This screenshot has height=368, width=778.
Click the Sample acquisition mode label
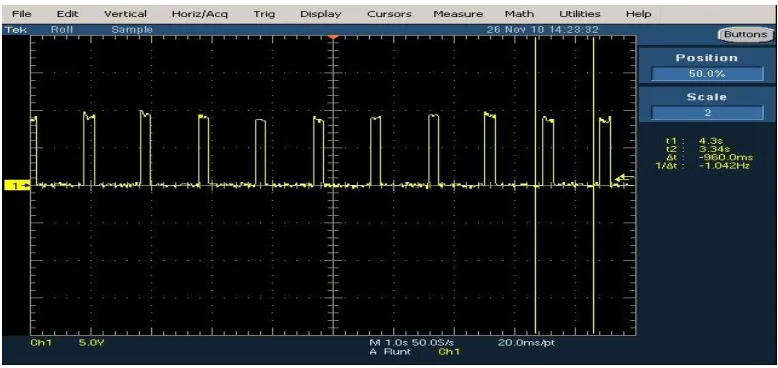click(131, 30)
